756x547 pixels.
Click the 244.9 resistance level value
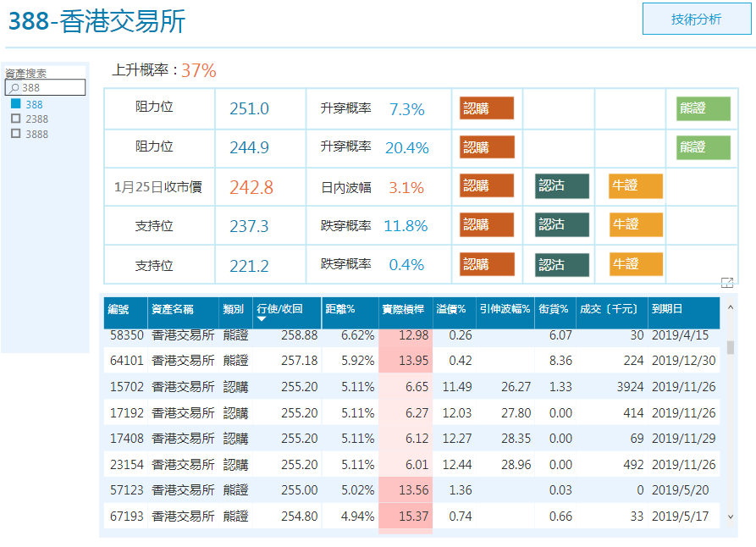point(249,147)
